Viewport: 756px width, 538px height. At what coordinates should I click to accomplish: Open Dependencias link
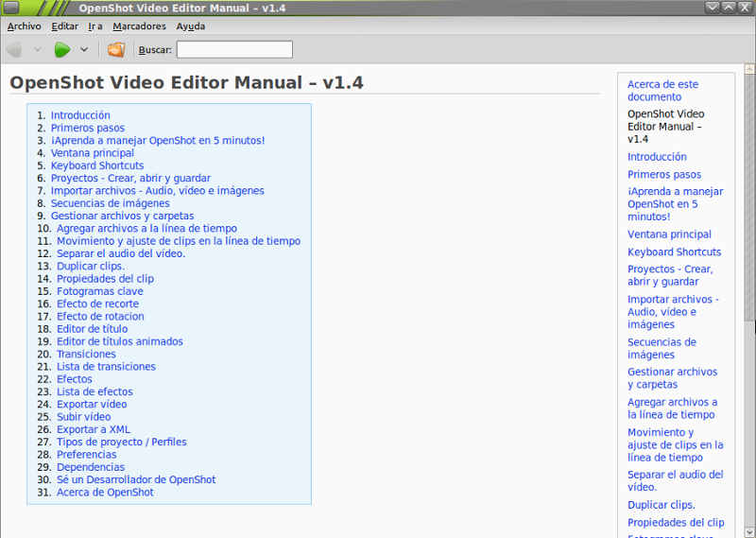(91, 466)
